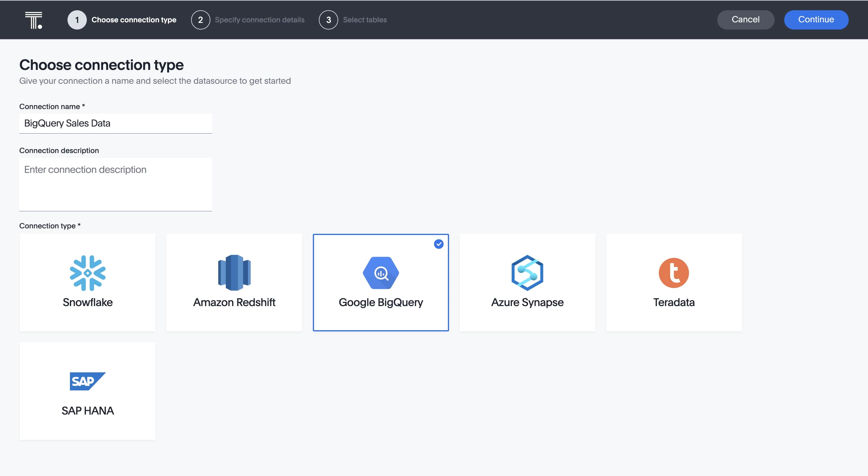Select the Amazon Redshift logo icon
Viewport: 868px width, 476px height.
234,273
